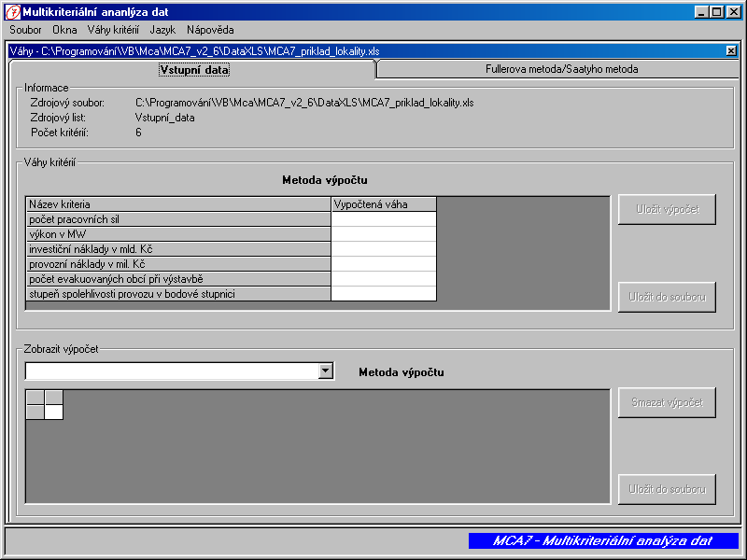
Task: Select weight cell for počet pracovních sil
Action: (x=384, y=219)
